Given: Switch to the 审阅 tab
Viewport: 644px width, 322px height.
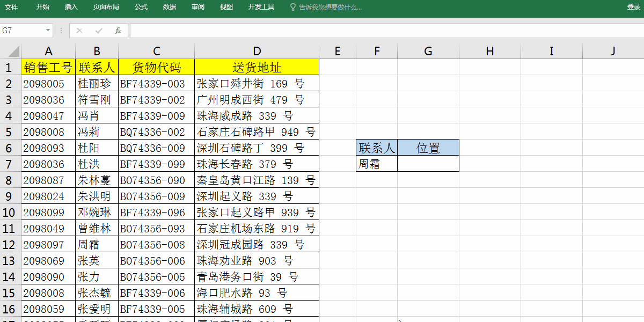Looking at the screenshot, I should 197,8.
